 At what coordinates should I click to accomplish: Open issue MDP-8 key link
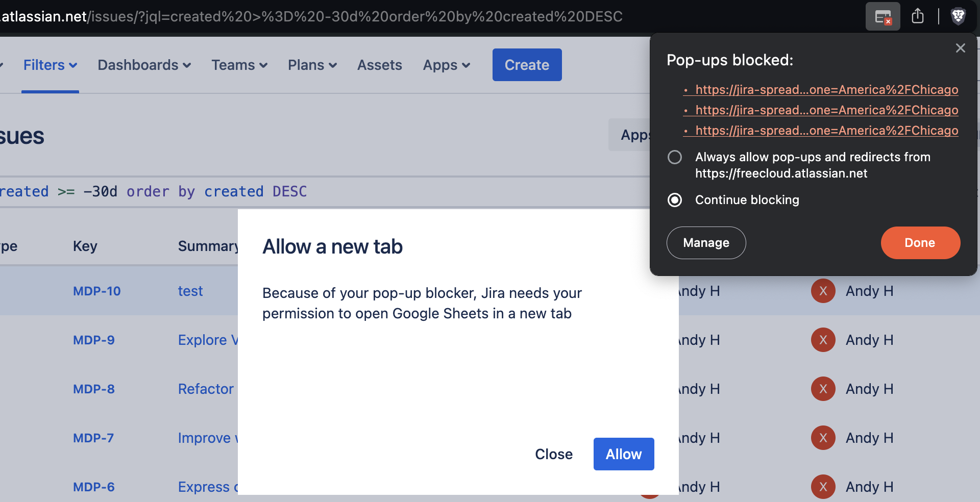94,389
